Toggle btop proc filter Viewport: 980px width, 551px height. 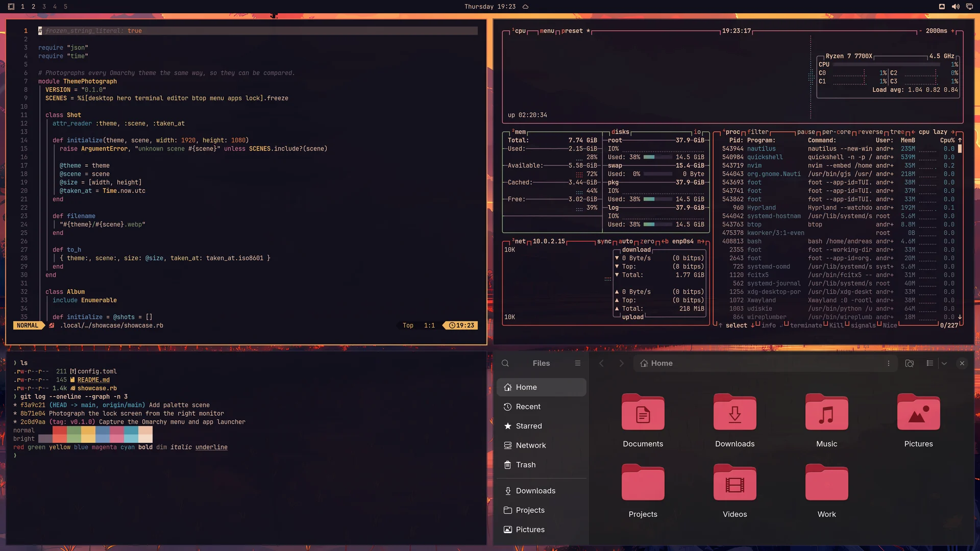[758, 132]
